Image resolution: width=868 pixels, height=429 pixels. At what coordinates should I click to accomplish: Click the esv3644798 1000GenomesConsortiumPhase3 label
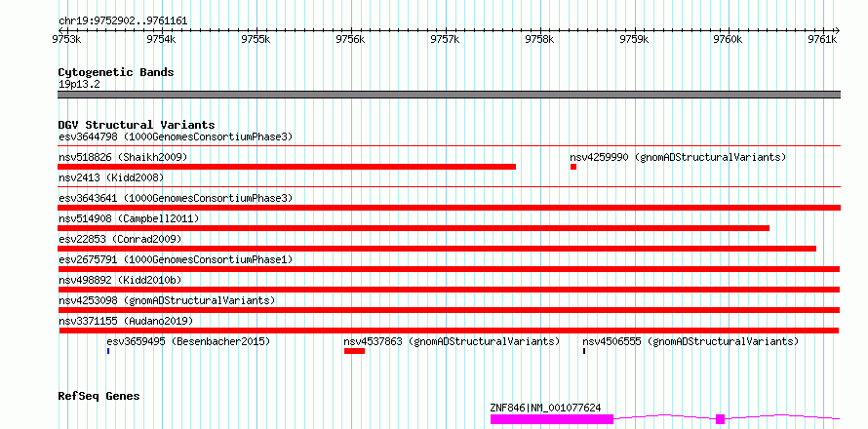tap(176, 136)
